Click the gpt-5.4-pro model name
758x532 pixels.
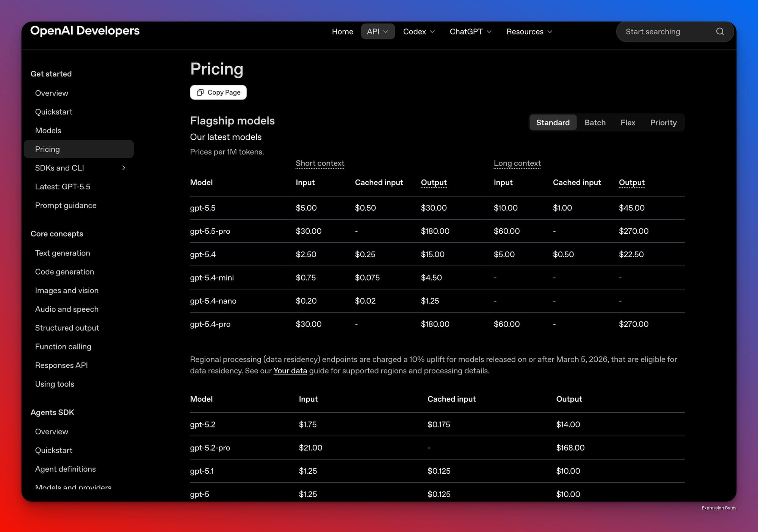click(210, 325)
